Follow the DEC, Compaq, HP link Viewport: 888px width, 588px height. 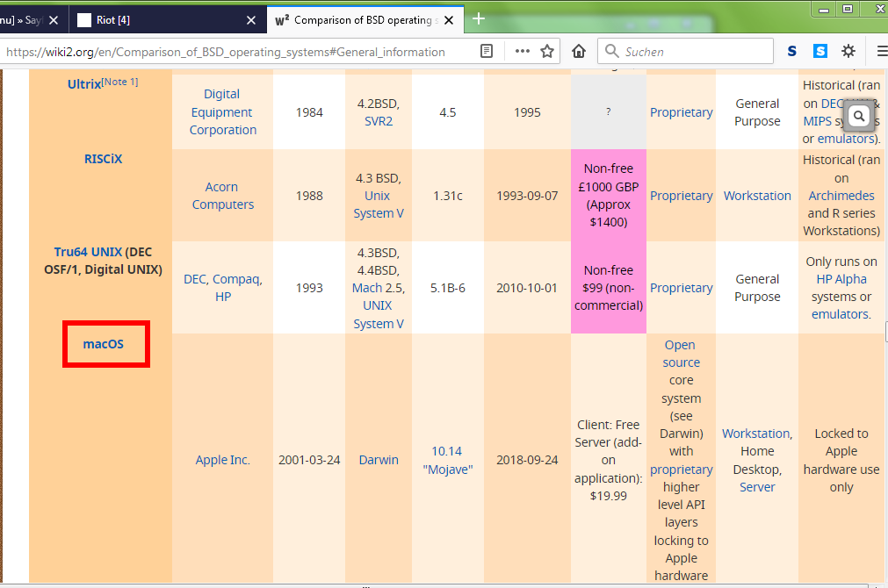[222, 288]
